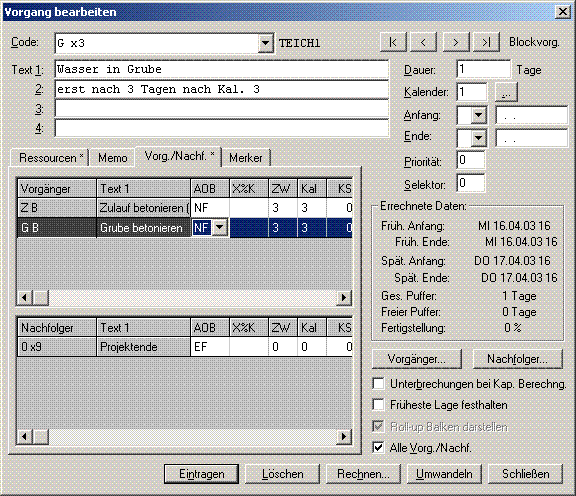Switch to the Memo tab
576x496 pixels.
(112, 158)
